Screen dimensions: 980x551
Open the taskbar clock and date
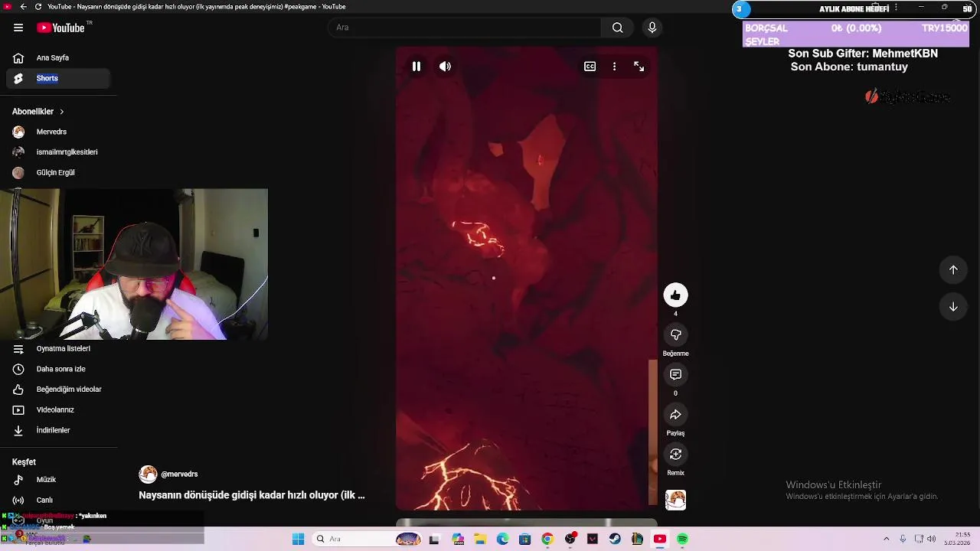coord(957,539)
